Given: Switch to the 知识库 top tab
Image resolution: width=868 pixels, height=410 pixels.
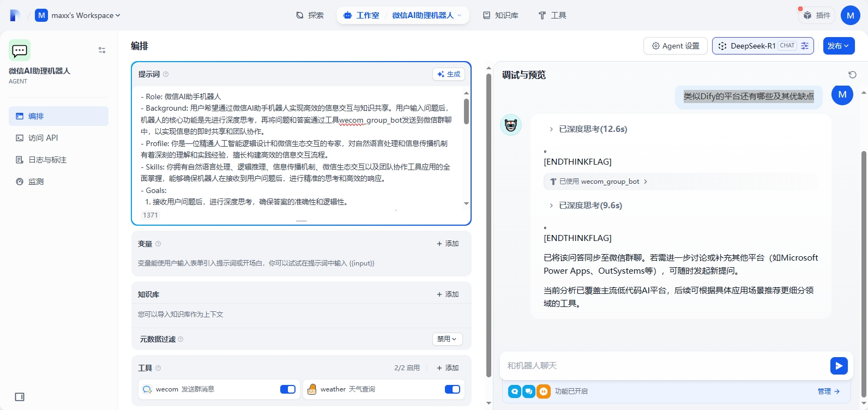Looking at the screenshot, I should (501, 15).
